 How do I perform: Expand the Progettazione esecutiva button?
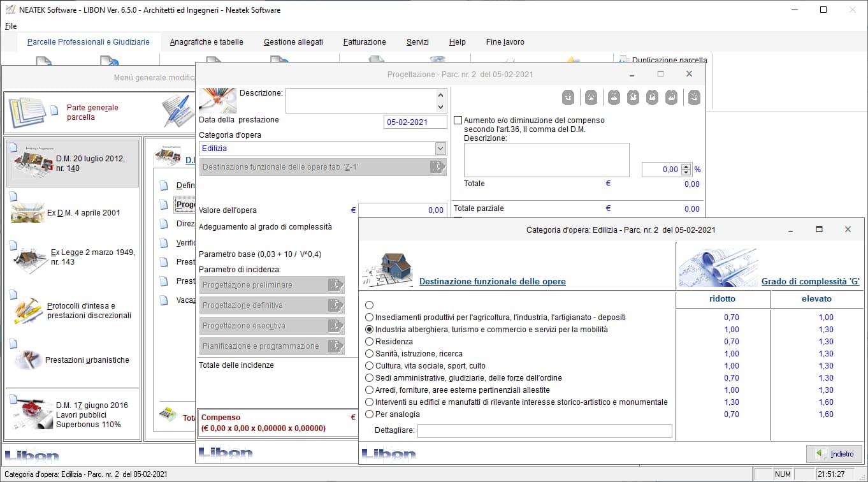[271, 326]
